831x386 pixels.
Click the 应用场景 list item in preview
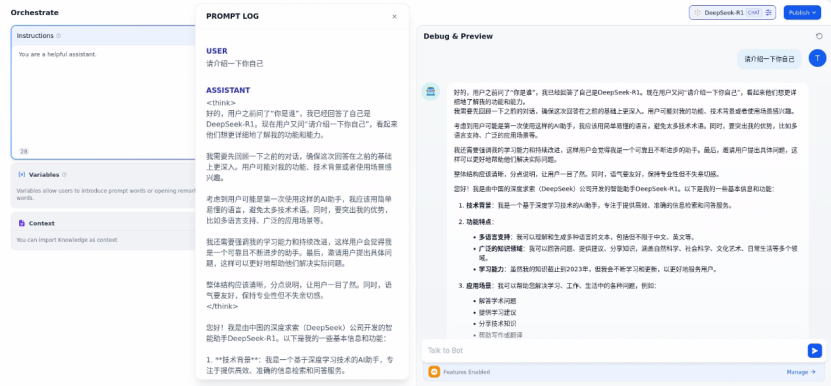558,285
